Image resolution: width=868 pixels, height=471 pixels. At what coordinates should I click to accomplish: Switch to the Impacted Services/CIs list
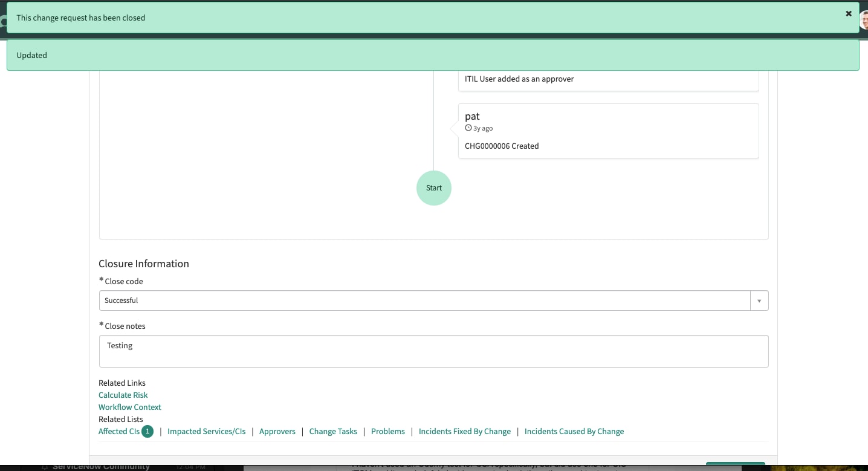tap(206, 431)
